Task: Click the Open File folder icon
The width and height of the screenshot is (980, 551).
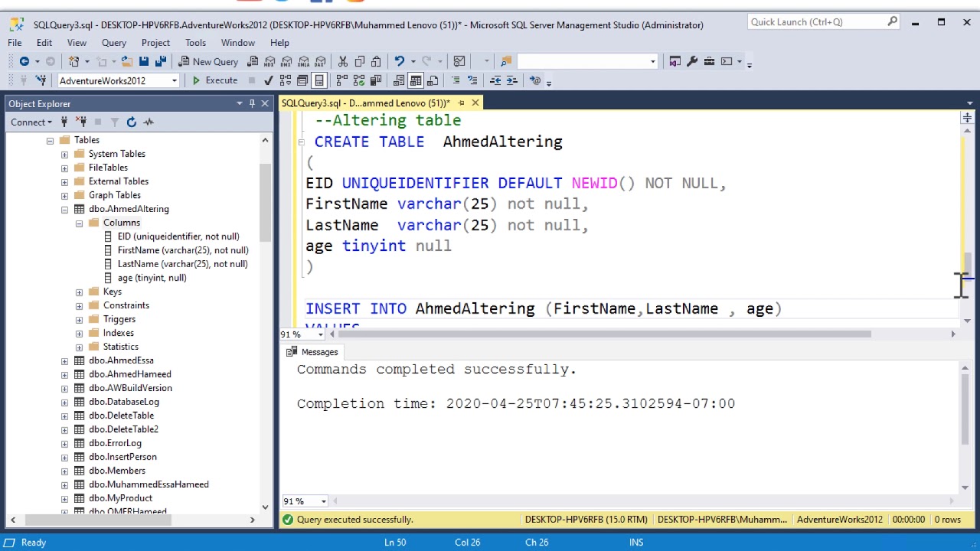Action: 126,61
